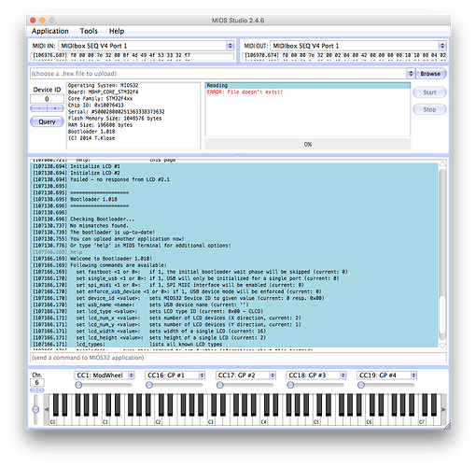Open the CC16: GP #1 dropdown

coord(175,375)
